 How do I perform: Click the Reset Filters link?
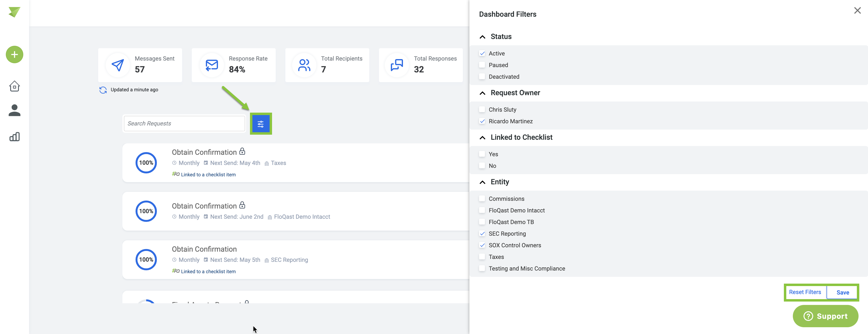(x=805, y=292)
